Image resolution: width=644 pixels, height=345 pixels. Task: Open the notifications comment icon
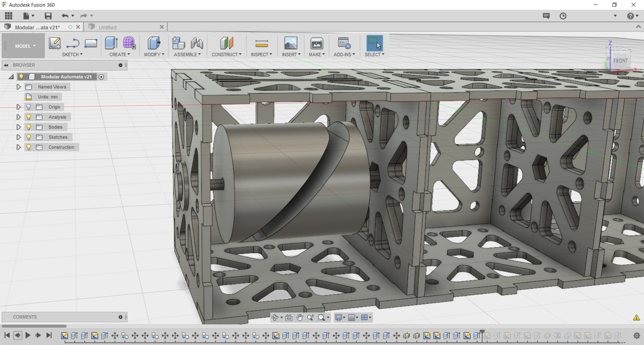tap(546, 16)
